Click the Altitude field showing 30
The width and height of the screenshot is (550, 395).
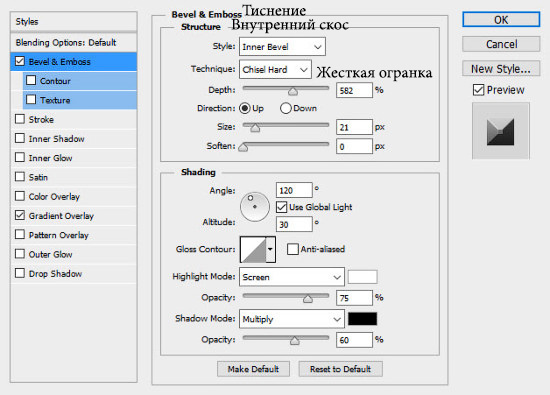[294, 225]
